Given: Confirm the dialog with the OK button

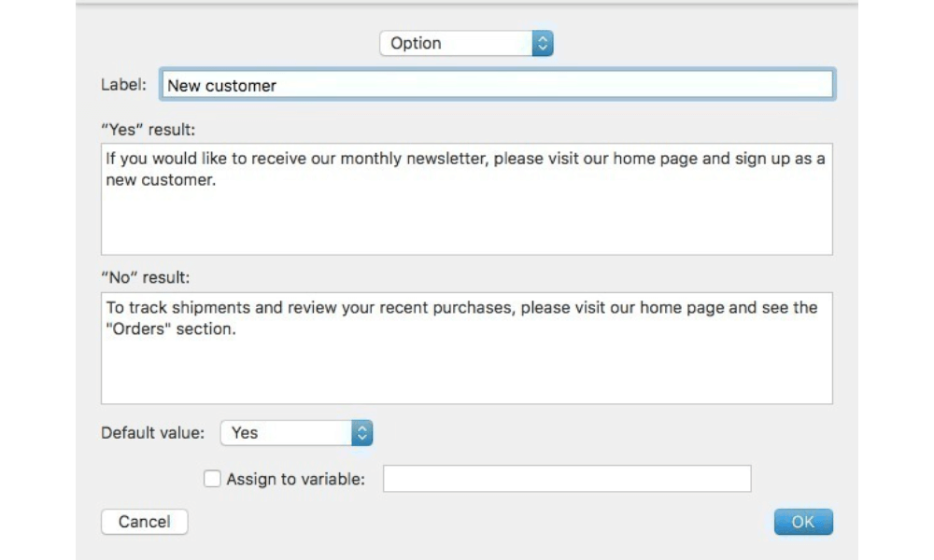Looking at the screenshot, I should coord(803,522).
